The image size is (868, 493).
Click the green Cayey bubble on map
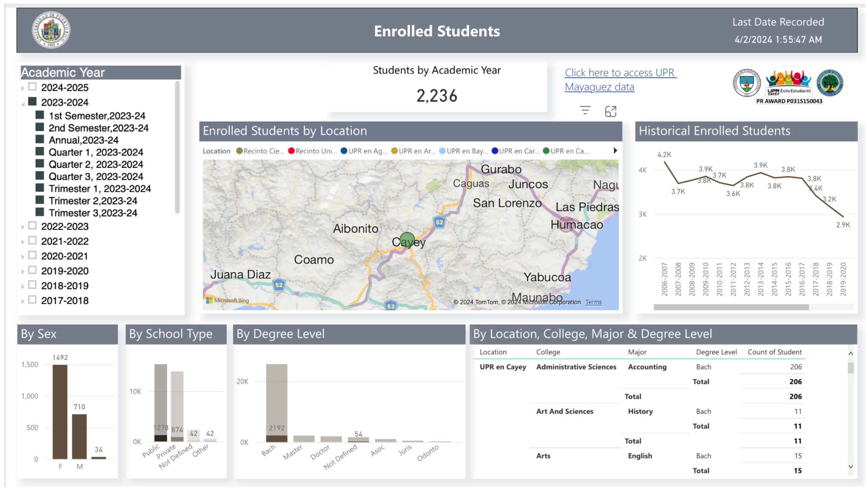point(407,240)
